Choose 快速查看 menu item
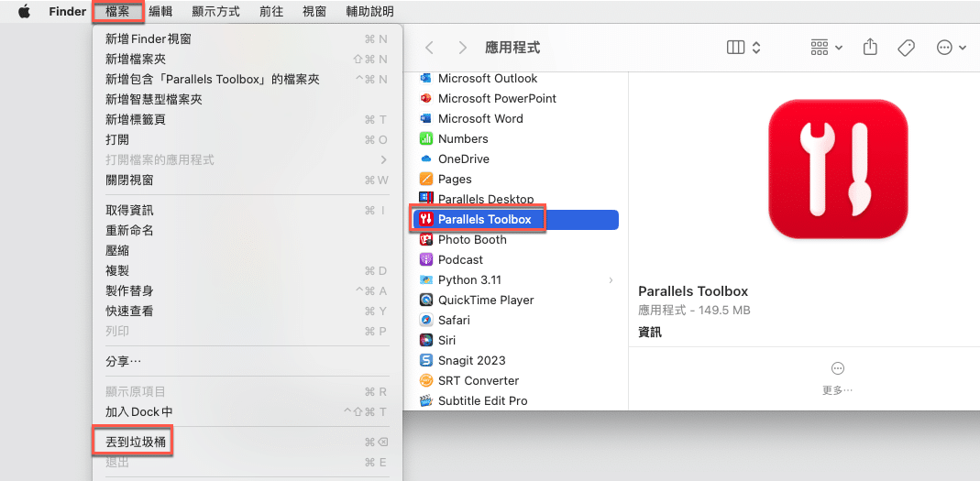The image size is (980, 481). (247, 311)
